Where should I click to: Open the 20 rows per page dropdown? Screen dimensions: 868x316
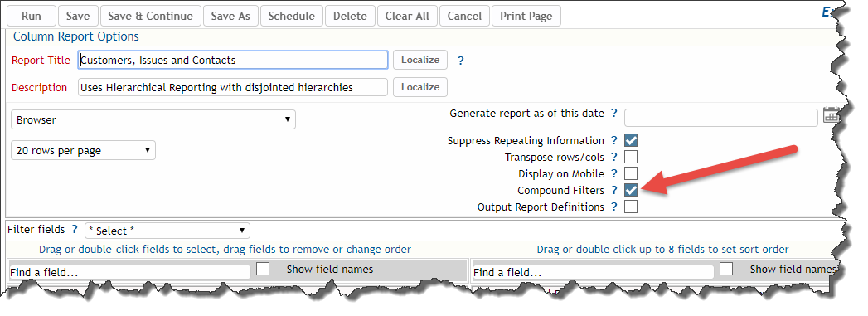tap(83, 150)
